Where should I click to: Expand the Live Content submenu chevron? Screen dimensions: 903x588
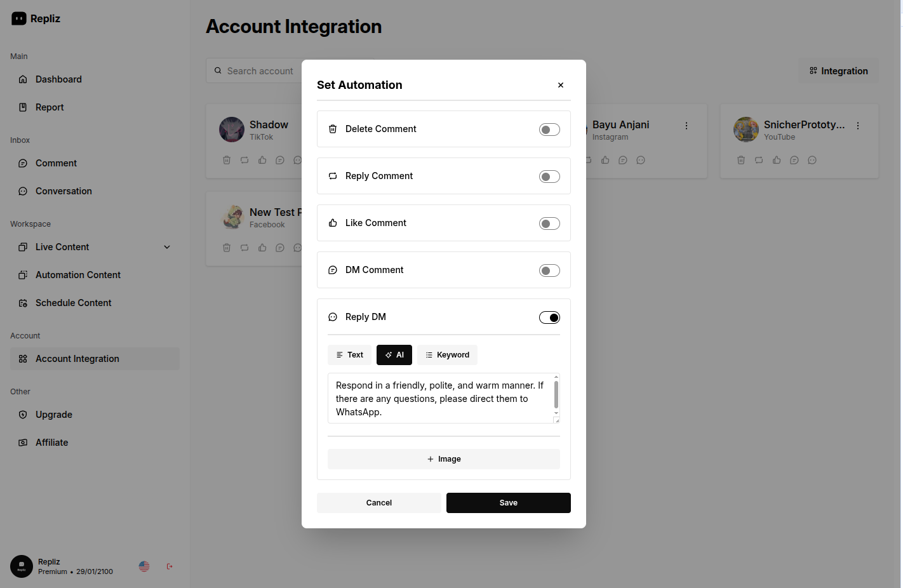tap(167, 247)
